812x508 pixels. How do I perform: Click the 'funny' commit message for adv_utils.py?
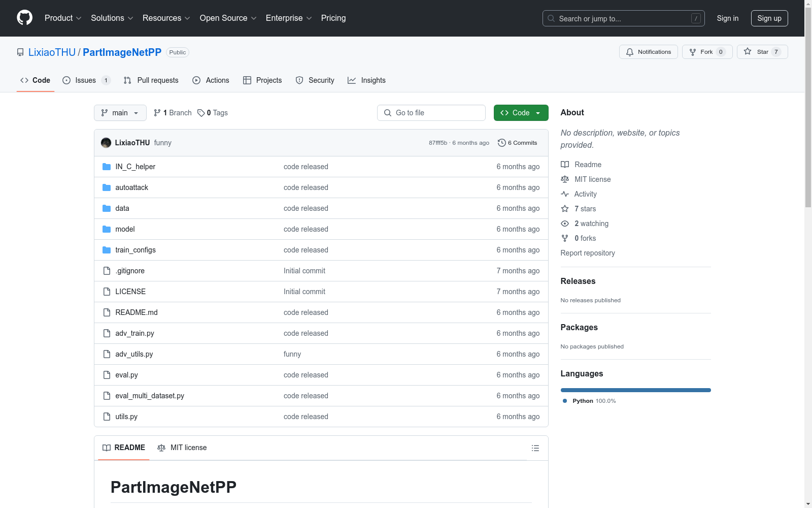click(x=292, y=354)
